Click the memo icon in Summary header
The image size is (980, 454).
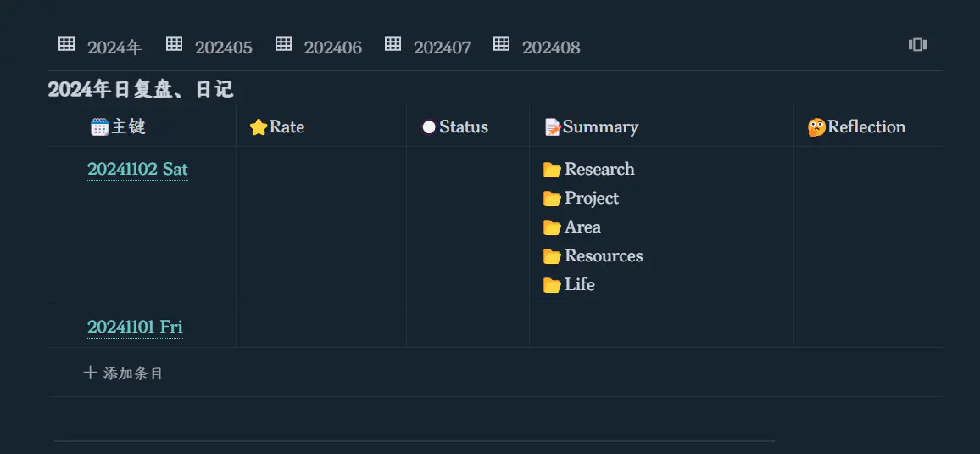coord(553,127)
